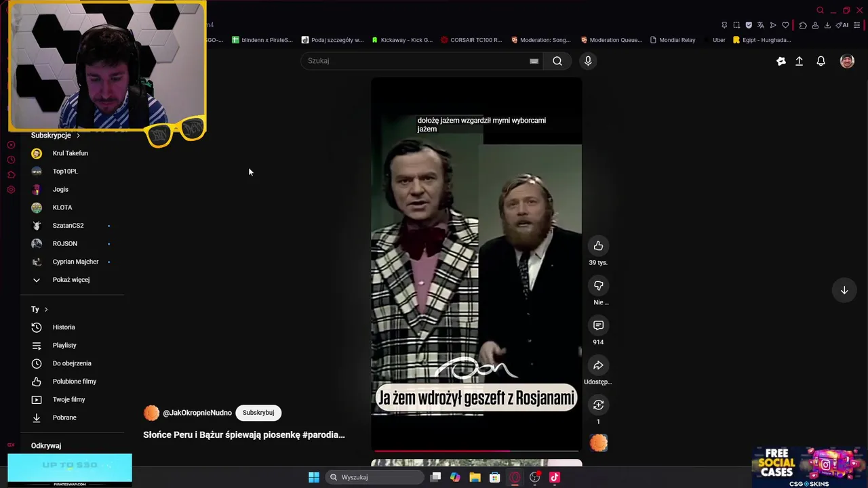
Task: Open Opera easy setup sliders icon
Action: click(857, 25)
